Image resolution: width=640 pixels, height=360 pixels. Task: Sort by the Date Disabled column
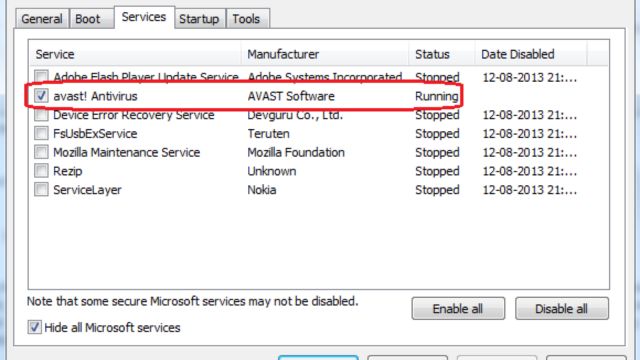tap(531, 54)
